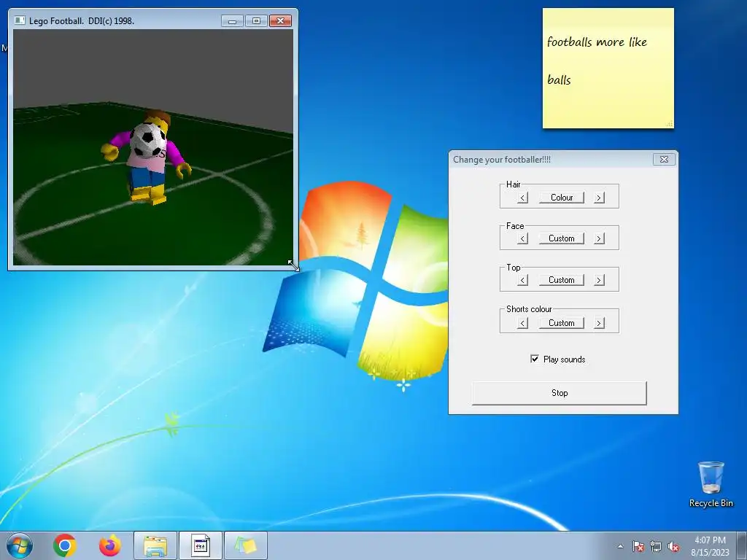Click the 'Change your footballer!!!!' title text
Viewport: 747px width, 560px height.
tap(502, 160)
